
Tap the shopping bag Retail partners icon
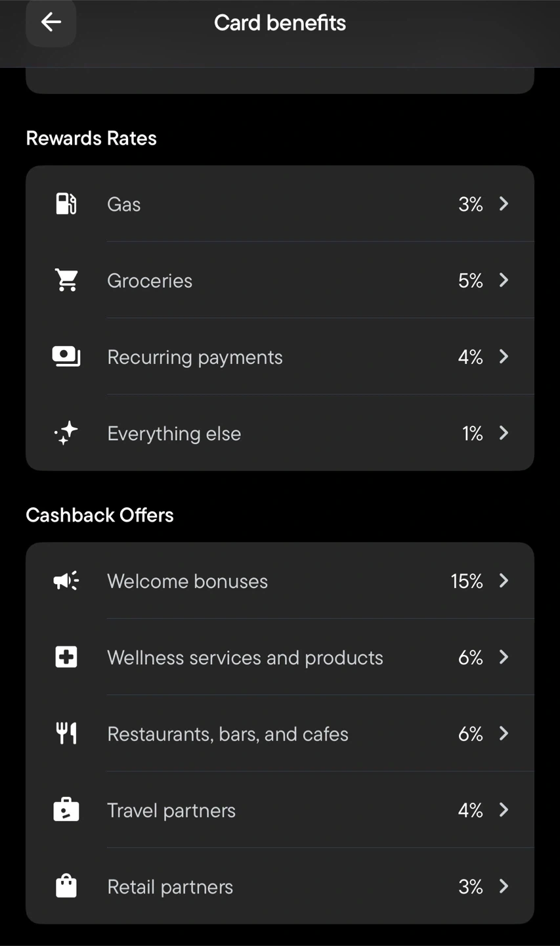[x=66, y=886]
